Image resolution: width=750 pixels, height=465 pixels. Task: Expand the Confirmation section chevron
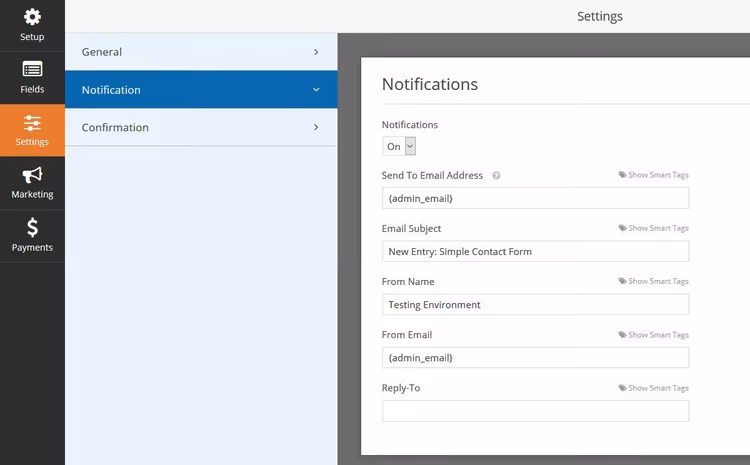316,127
